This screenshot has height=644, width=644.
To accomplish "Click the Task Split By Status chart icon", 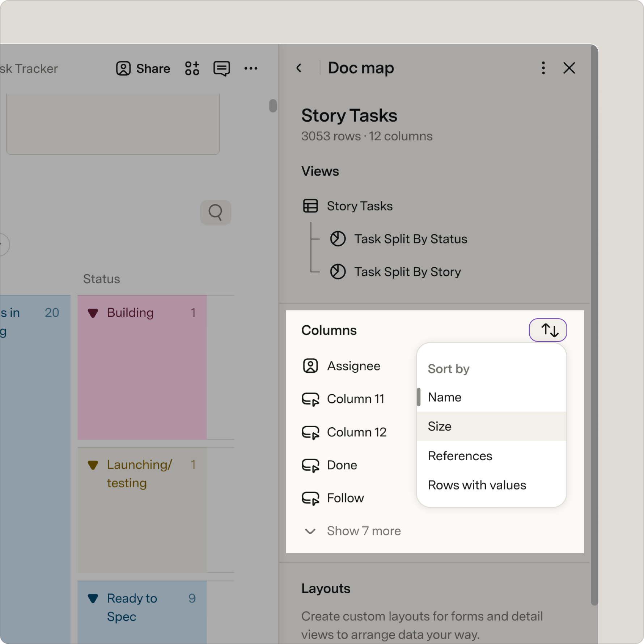I will [338, 239].
